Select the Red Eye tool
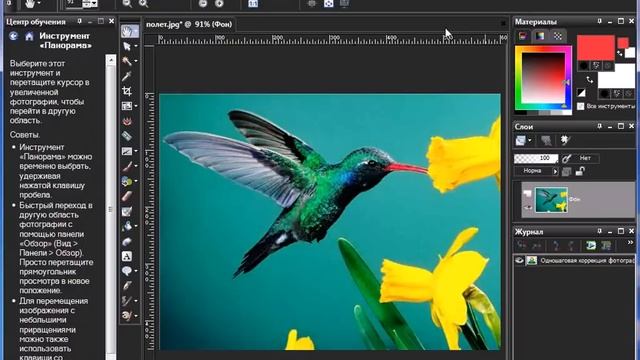This screenshot has width=640, height=360. click(127, 121)
